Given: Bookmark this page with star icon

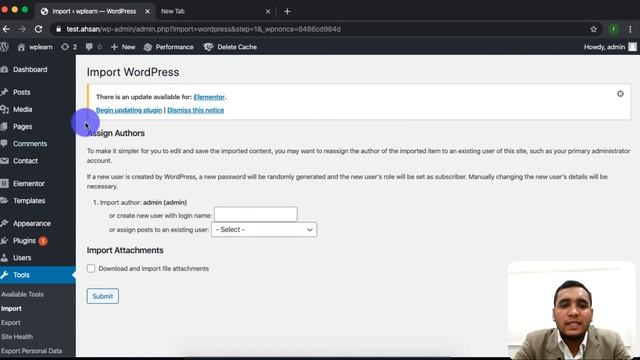Looking at the screenshot, I should [x=593, y=29].
